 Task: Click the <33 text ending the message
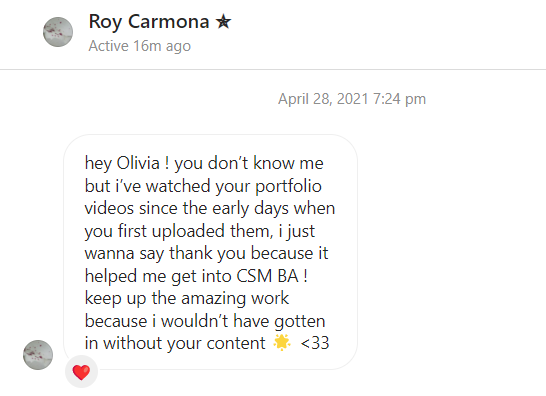click(x=315, y=343)
